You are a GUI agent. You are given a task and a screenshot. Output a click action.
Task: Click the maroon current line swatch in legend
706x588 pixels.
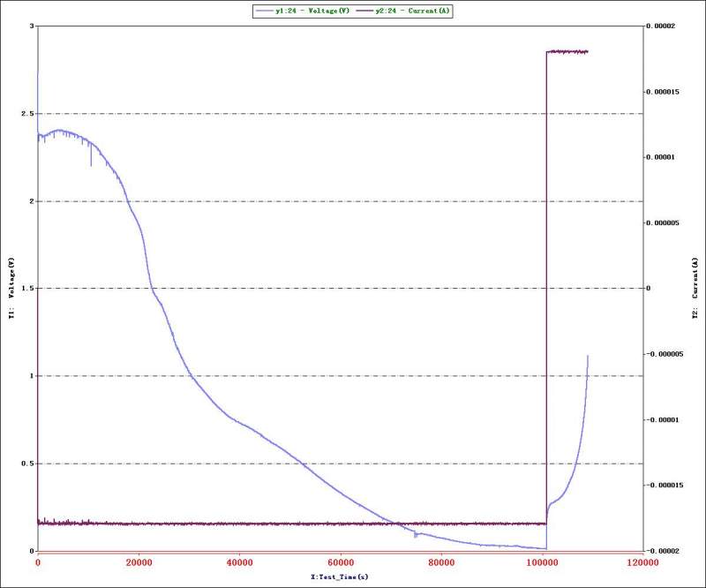pyautogui.click(x=364, y=11)
